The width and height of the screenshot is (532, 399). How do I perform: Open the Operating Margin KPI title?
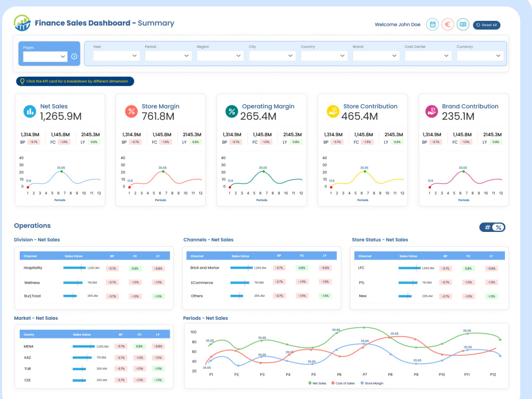pos(268,106)
